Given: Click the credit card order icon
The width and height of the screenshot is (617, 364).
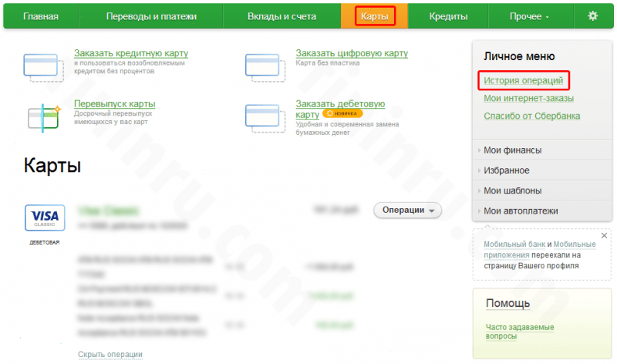Looking at the screenshot, I should tap(43, 68).
